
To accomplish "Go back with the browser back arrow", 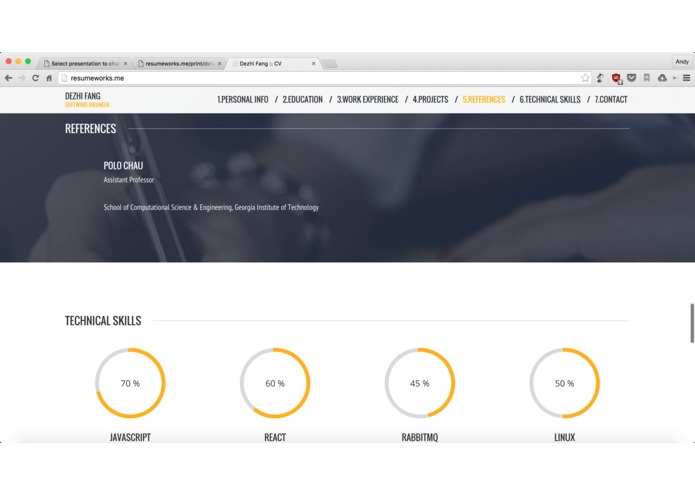I will pos(8,78).
